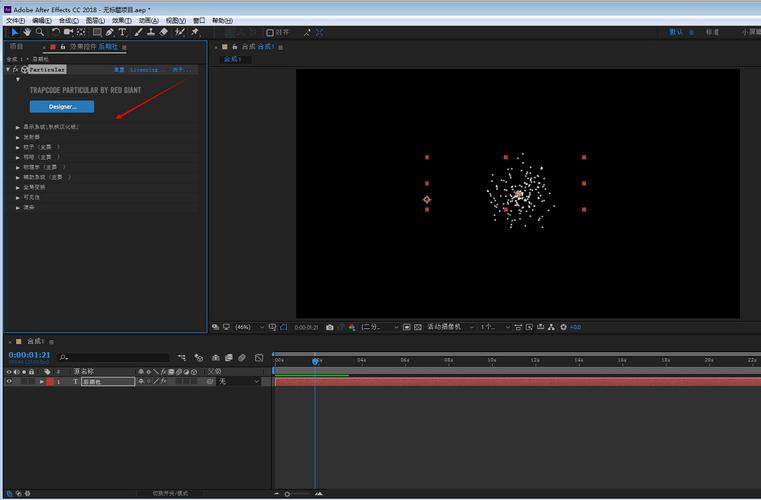Select the Zoom magnifier tool
The image size is (761, 500).
[x=39, y=32]
